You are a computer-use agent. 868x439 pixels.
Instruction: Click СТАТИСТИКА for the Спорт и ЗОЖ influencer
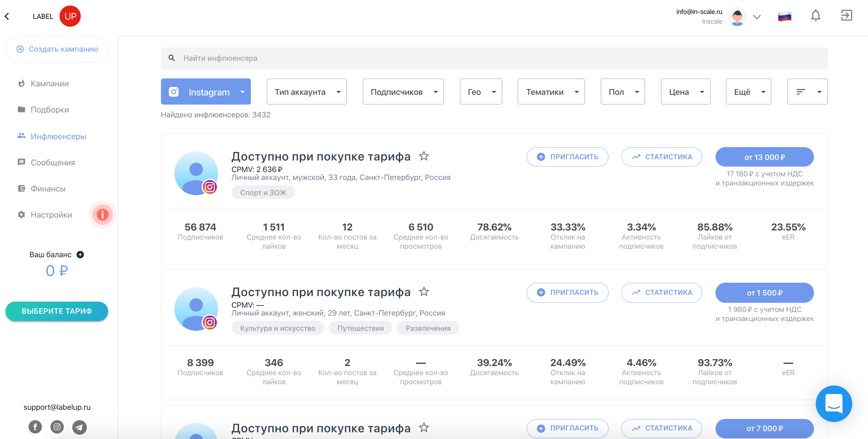(x=661, y=157)
